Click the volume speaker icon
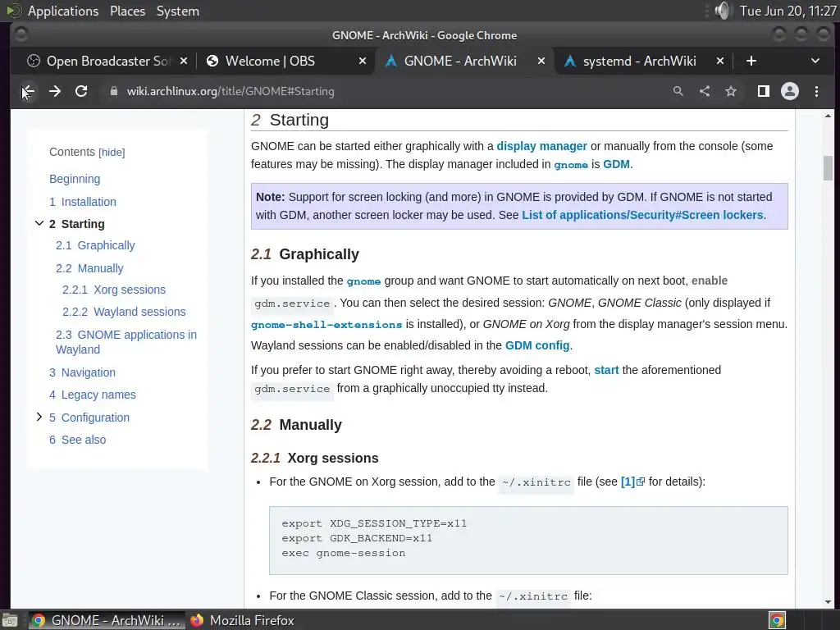This screenshot has width=840, height=630. (x=722, y=11)
